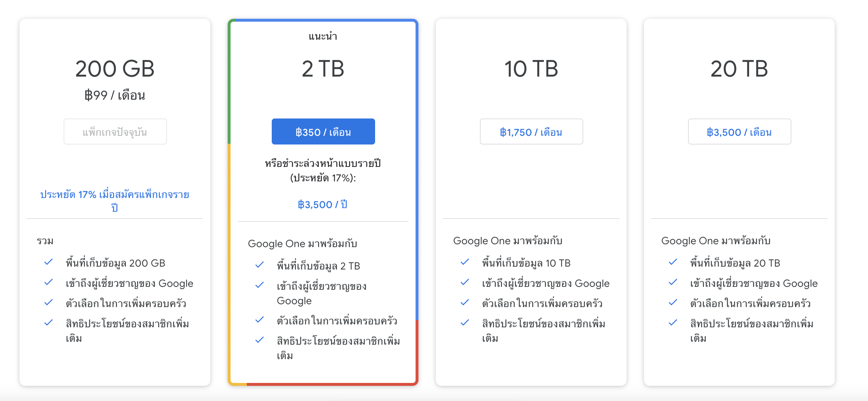
Task: Open the ฿3,500 / ปี annual link
Action: (322, 204)
